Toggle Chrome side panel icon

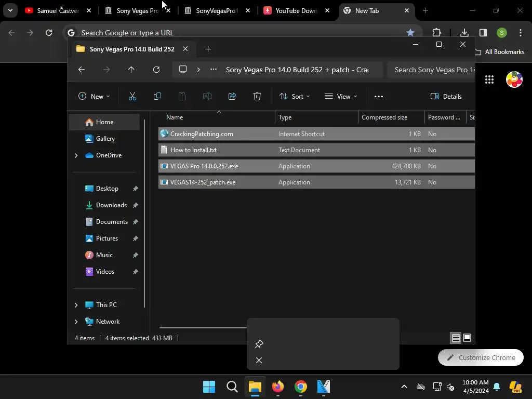coord(483,33)
